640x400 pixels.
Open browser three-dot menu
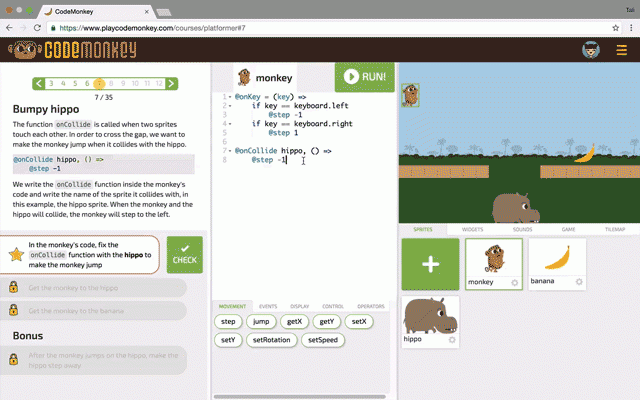tap(631, 28)
